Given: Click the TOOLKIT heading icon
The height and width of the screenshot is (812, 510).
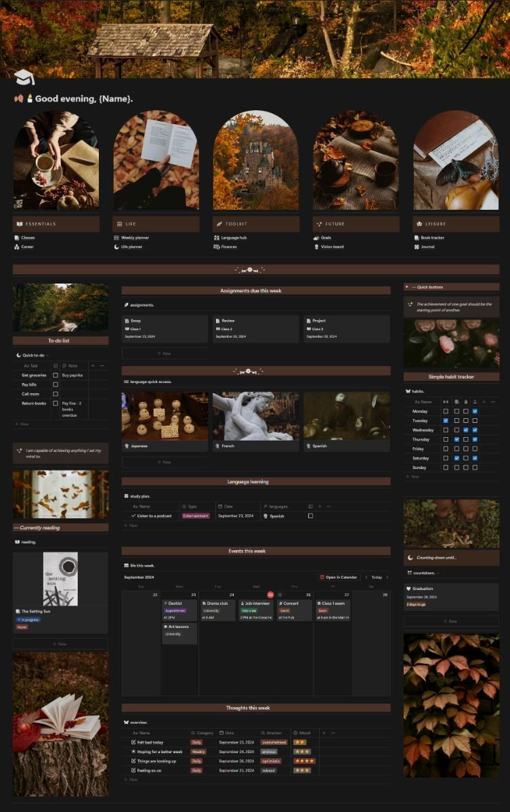Looking at the screenshot, I should (219, 224).
